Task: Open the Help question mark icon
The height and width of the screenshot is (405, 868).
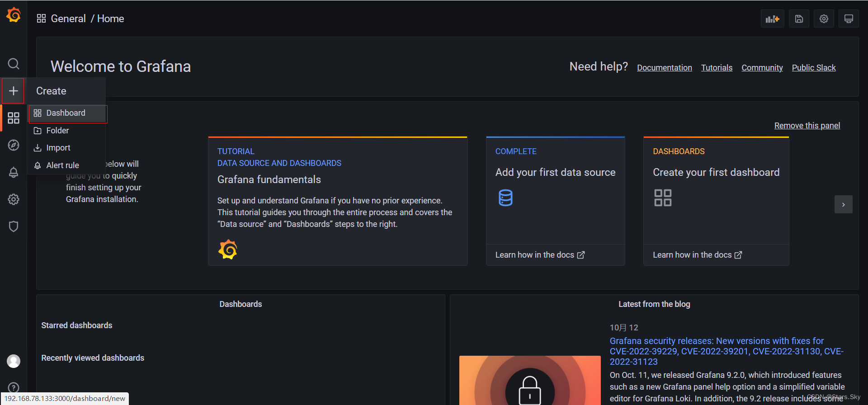Action: [x=14, y=387]
